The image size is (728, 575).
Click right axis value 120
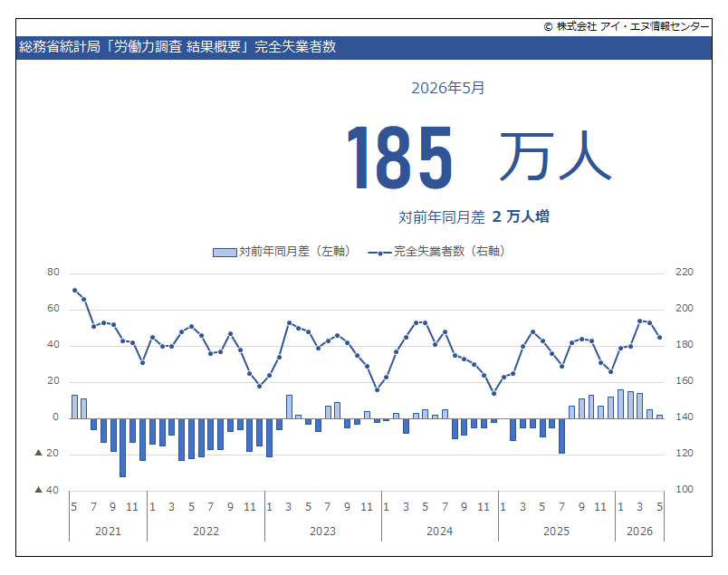click(x=685, y=454)
